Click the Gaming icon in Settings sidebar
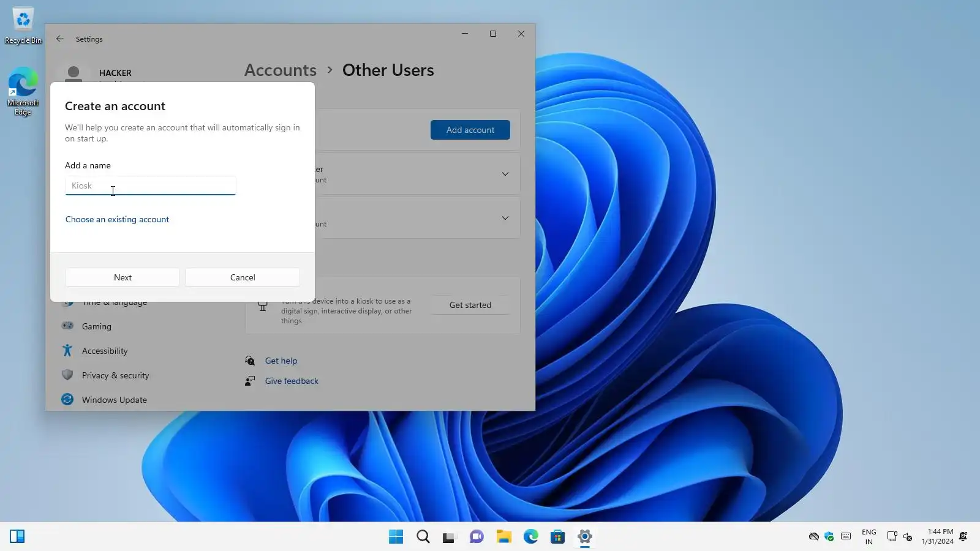The height and width of the screenshot is (551, 980). click(67, 326)
